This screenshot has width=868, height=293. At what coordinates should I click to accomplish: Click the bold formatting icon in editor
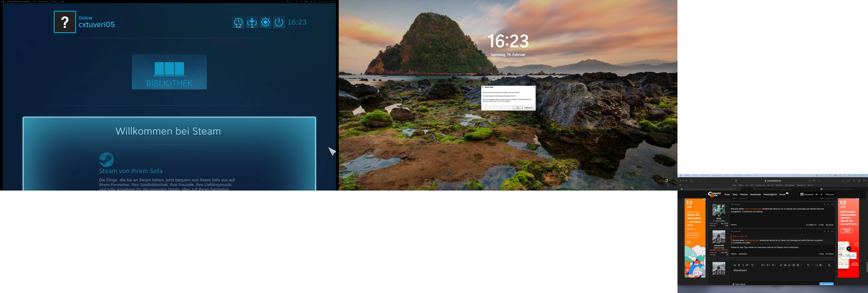[739, 265]
